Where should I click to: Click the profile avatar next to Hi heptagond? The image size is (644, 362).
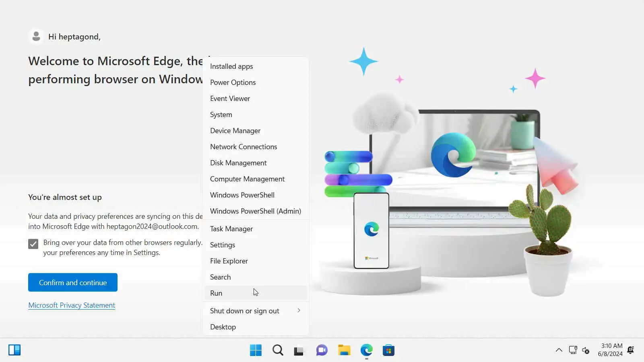point(36,37)
